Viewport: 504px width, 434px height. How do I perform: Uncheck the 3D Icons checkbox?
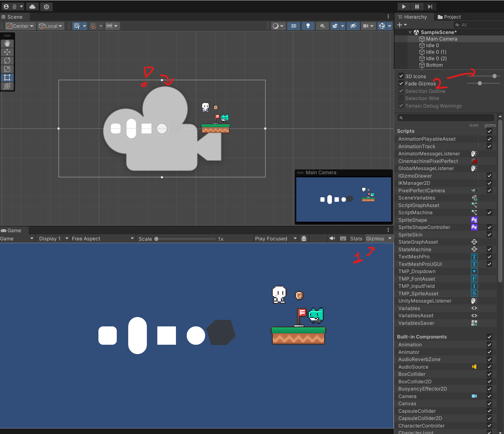401,76
